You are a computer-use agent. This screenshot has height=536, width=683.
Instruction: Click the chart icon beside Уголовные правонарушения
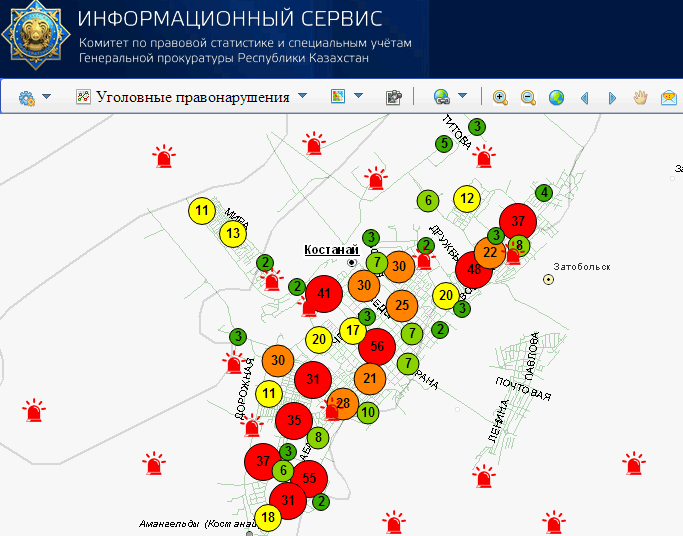click(83, 97)
